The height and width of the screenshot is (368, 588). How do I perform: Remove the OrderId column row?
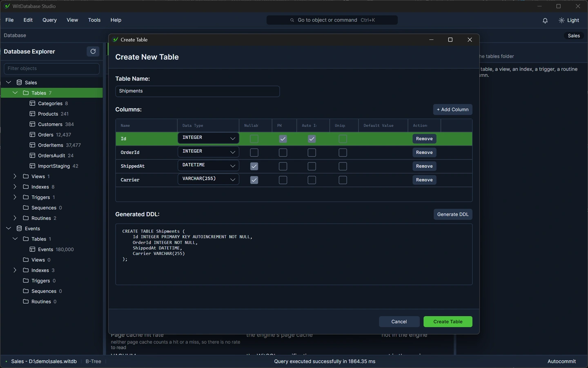[424, 153]
